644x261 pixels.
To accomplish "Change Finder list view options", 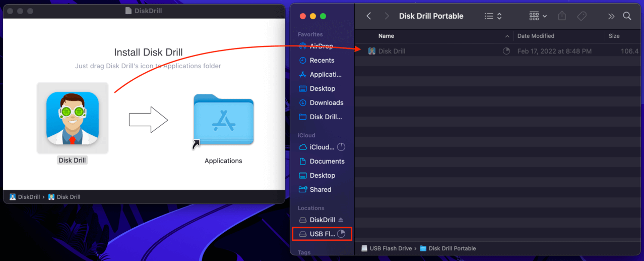I will (x=493, y=16).
